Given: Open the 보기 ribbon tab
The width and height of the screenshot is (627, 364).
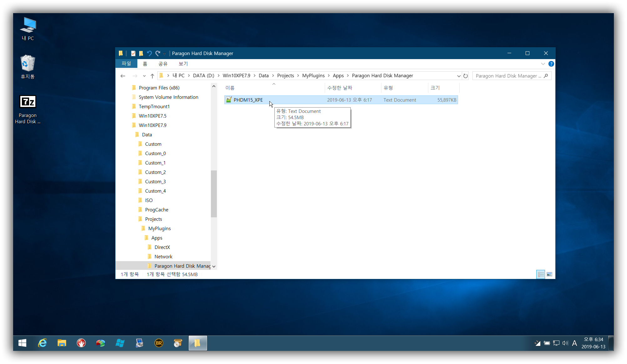Looking at the screenshot, I should pos(183,63).
